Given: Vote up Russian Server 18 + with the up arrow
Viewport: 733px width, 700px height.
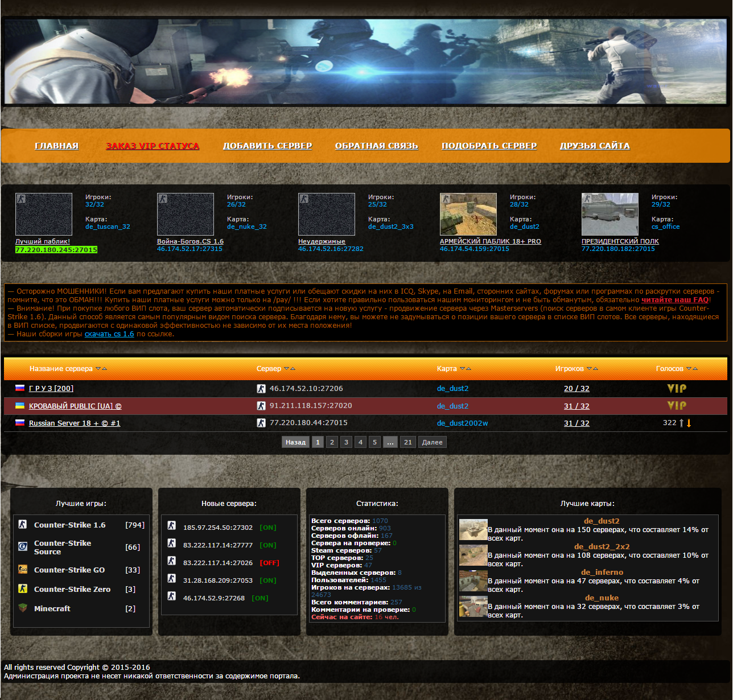Looking at the screenshot, I should pyautogui.click(x=681, y=423).
